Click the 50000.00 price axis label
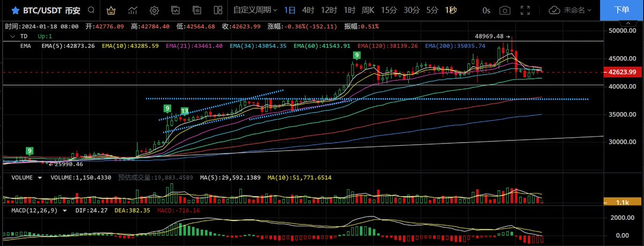The height and width of the screenshot is (246, 644). point(621,31)
